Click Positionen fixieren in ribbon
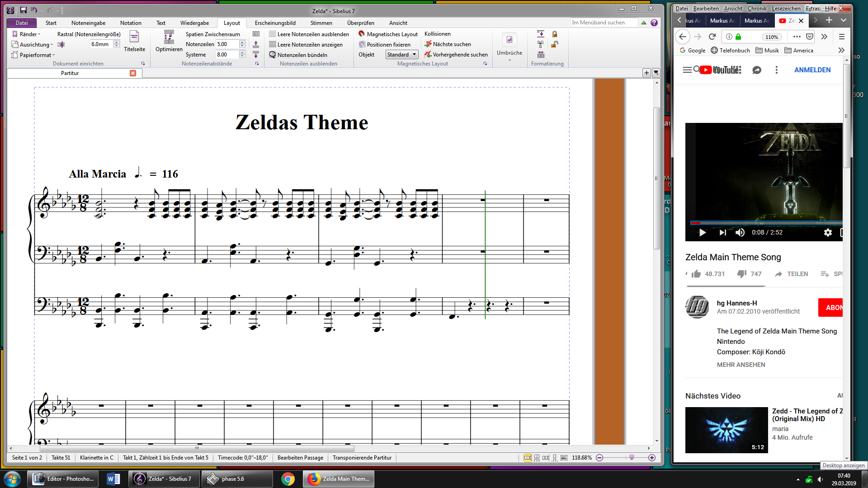This screenshot has width=868, height=488. 388,44
